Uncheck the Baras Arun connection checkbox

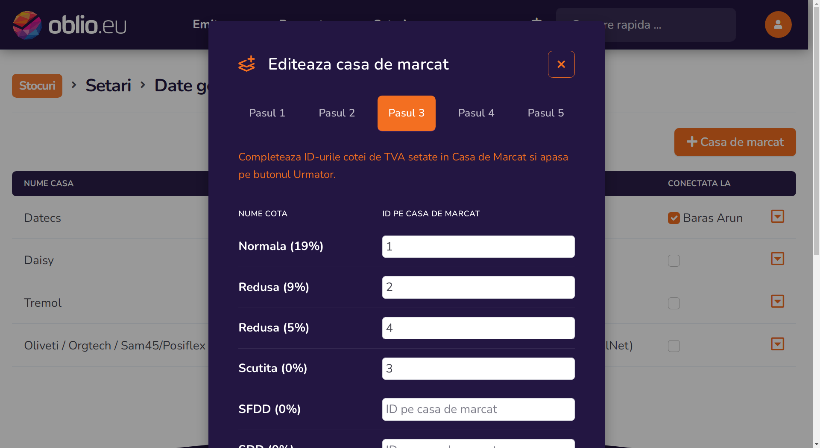674,218
